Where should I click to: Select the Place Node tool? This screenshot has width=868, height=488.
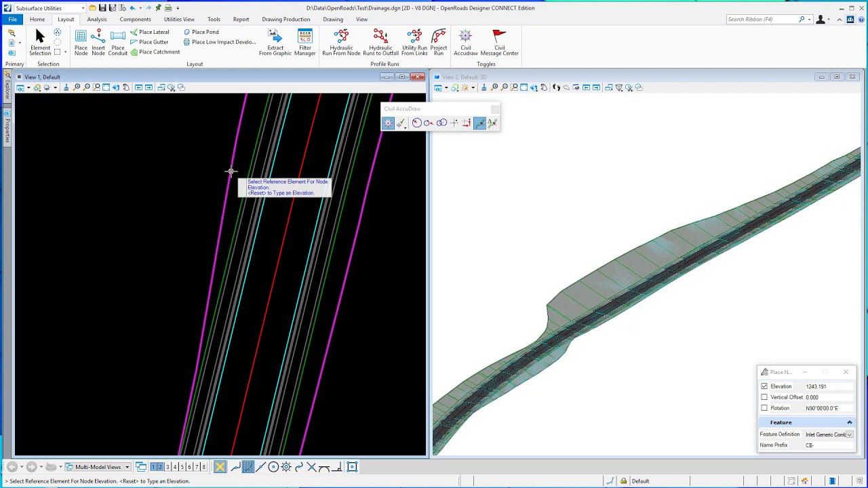(x=81, y=42)
